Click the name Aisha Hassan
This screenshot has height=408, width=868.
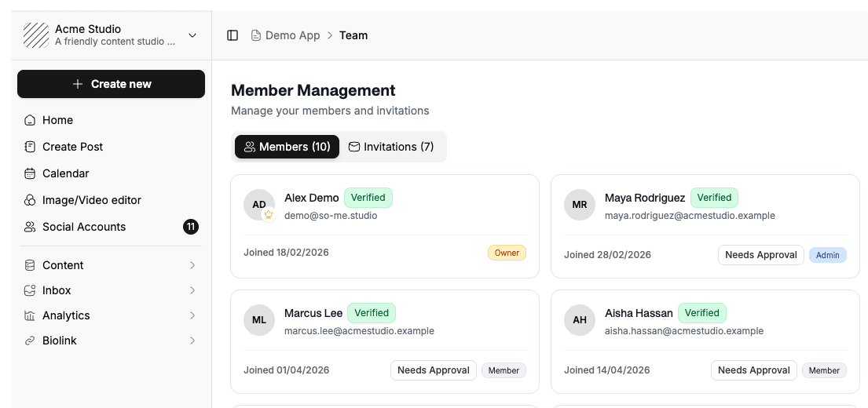pyautogui.click(x=639, y=313)
